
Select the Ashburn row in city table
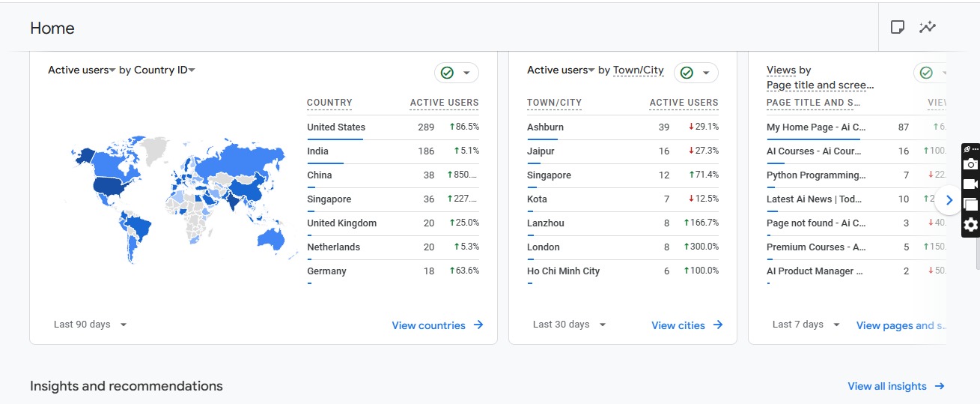pyautogui.click(x=545, y=127)
